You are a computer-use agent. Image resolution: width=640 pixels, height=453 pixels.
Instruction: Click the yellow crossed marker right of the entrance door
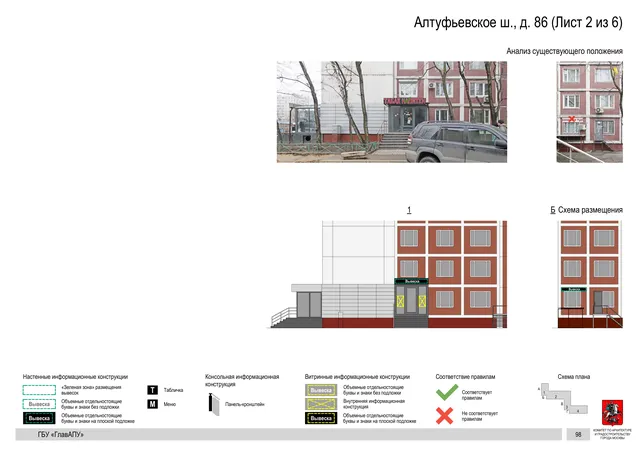tap(422, 301)
